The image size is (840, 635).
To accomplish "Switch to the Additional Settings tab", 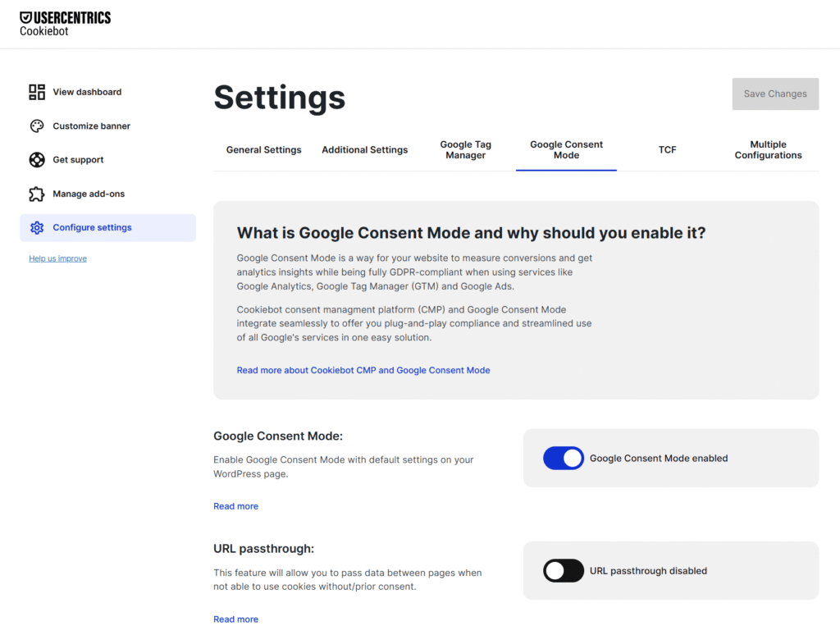I will (x=365, y=150).
